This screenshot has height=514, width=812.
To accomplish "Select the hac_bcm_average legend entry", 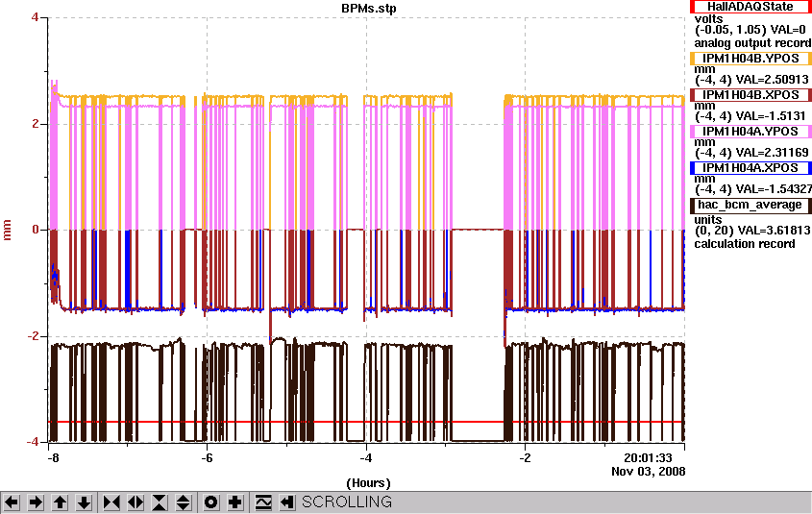I will (x=750, y=205).
